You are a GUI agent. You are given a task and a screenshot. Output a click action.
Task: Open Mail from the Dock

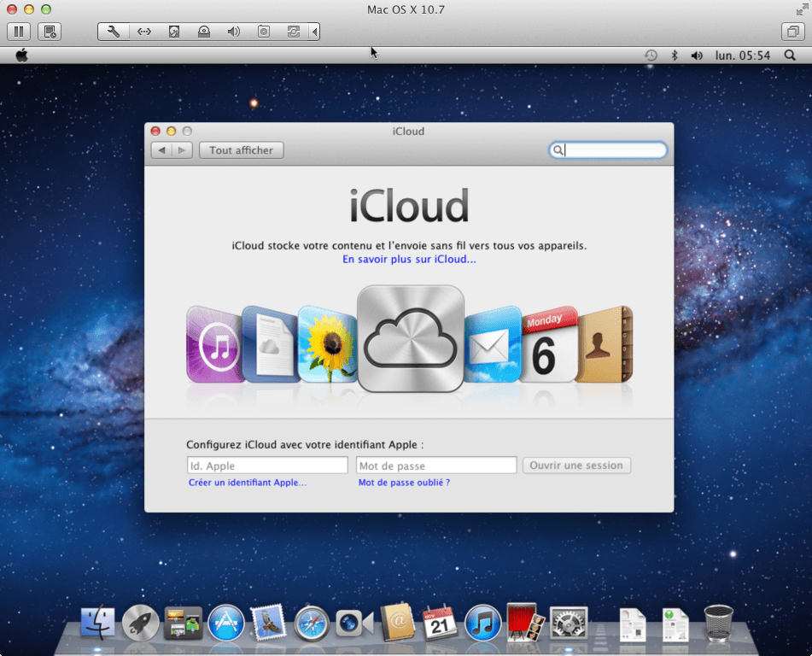point(268,623)
